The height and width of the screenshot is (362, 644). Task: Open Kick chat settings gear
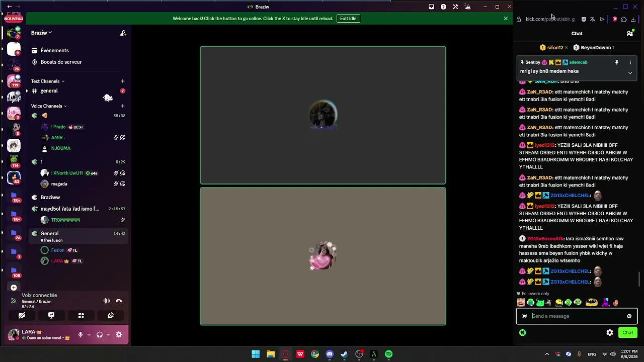click(x=610, y=332)
